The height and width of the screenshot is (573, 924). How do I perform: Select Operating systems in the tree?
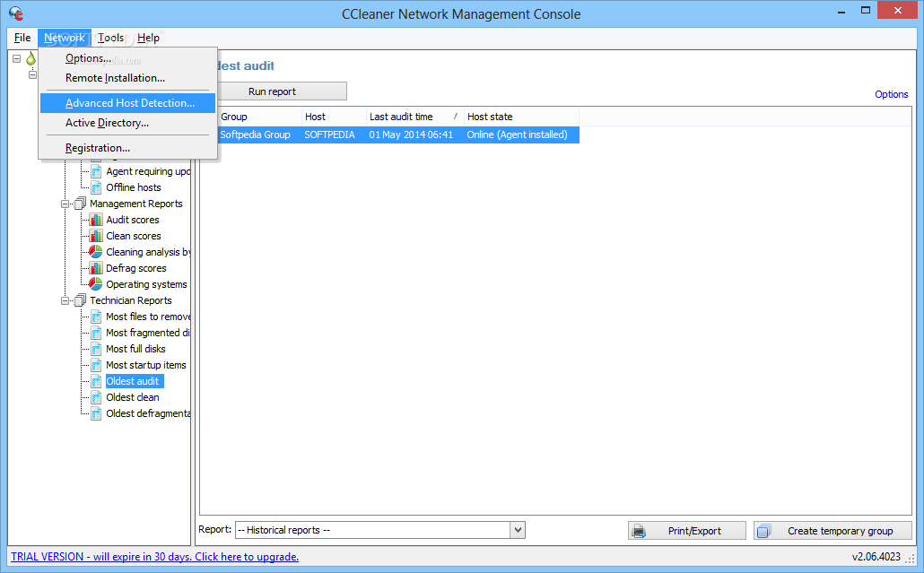(x=146, y=284)
